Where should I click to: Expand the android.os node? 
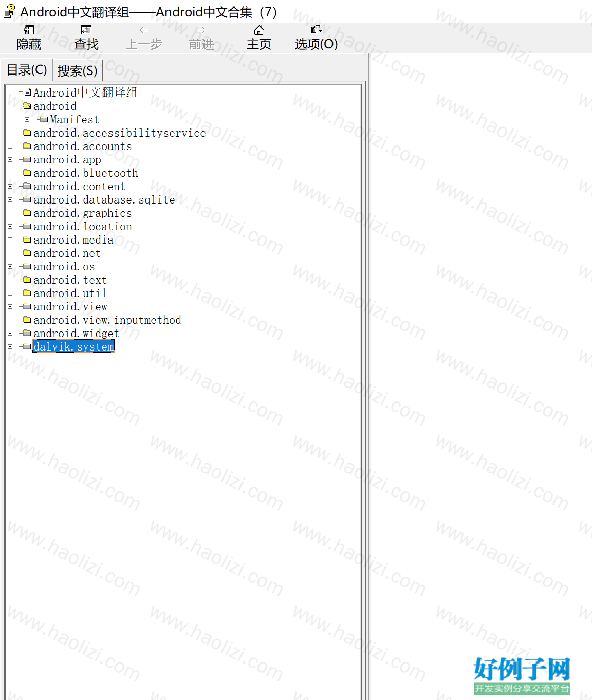(x=10, y=267)
